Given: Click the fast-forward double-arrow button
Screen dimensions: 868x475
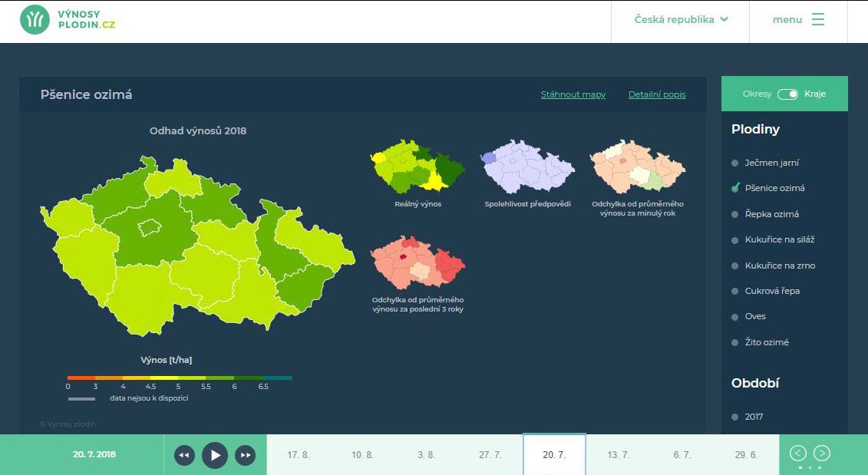Looking at the screenshot, I should (x=245, y=455).
